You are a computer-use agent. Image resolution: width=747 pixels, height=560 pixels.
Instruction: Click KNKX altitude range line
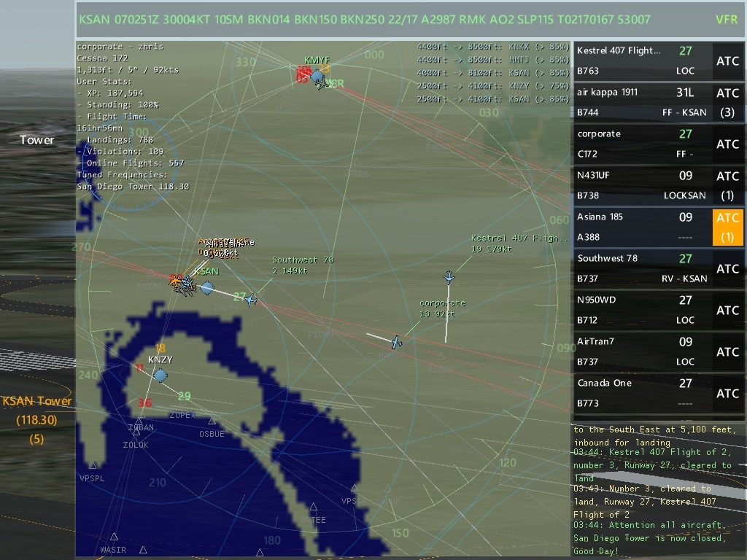pyautogui.click(x=493, y=47)
